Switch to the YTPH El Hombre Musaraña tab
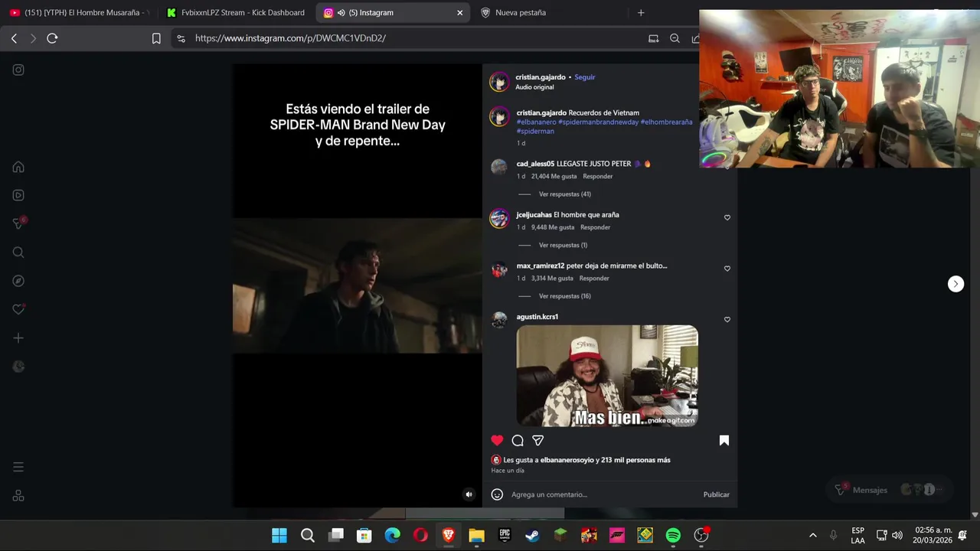980x551 pixels. (x=80, y=12)
